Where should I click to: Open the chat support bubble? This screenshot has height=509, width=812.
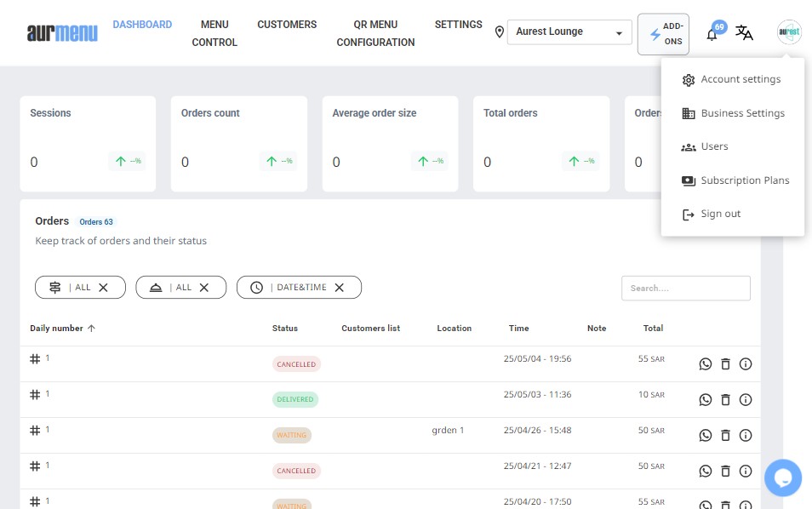tap(782, 478)
